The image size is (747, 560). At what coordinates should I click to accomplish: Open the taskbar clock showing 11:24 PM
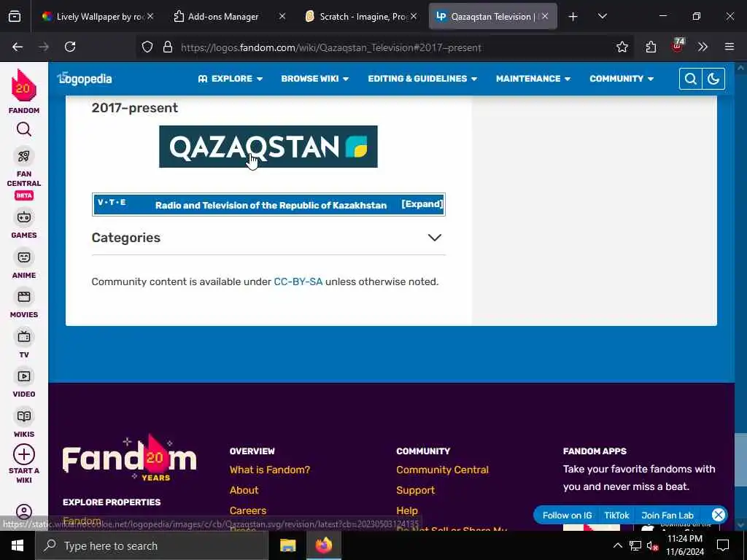[684, 545]
